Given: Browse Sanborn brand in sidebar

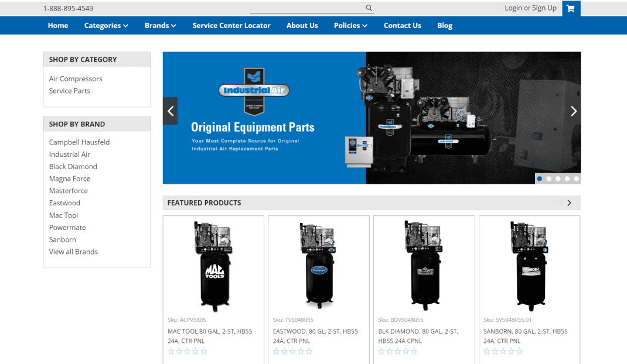Looking at the screenshot, I should click(62, 240).
